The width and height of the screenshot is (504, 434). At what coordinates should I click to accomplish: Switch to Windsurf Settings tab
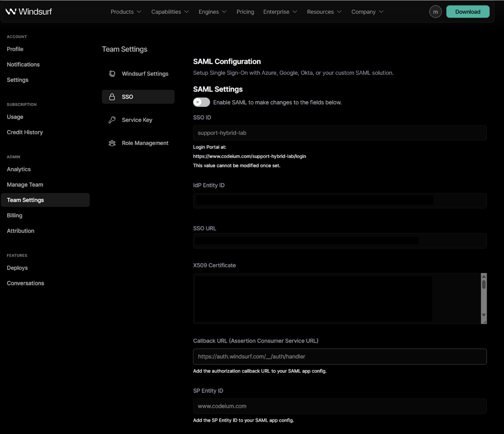coord(138,74)
